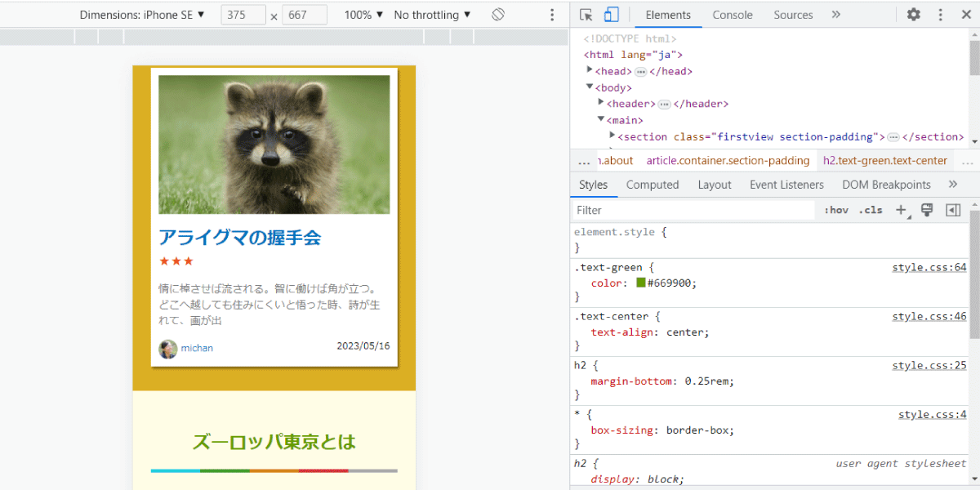Add a new style rule with plus icon
This screenshot has height=490, width=980.
pos(901,210)
